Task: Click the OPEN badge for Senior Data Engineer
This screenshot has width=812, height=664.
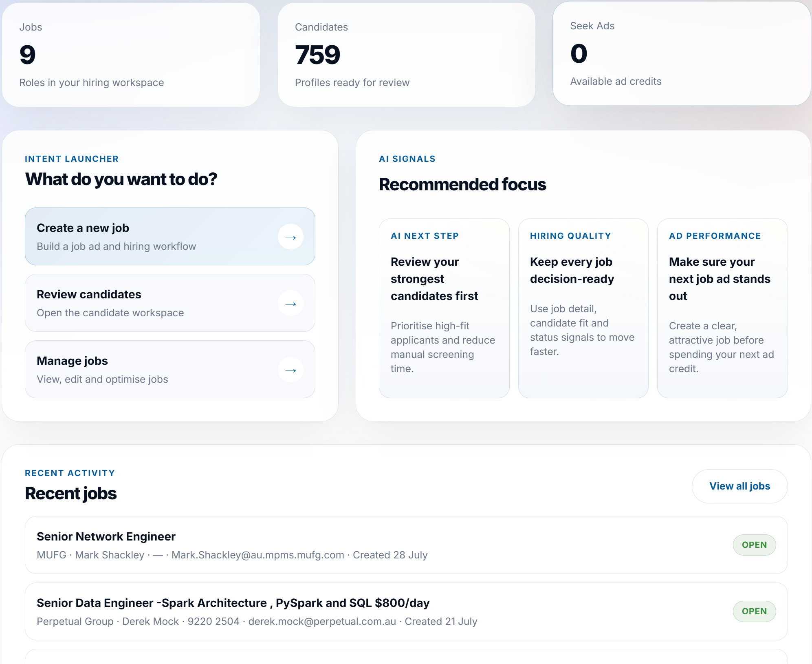Action: click(754, 611)
